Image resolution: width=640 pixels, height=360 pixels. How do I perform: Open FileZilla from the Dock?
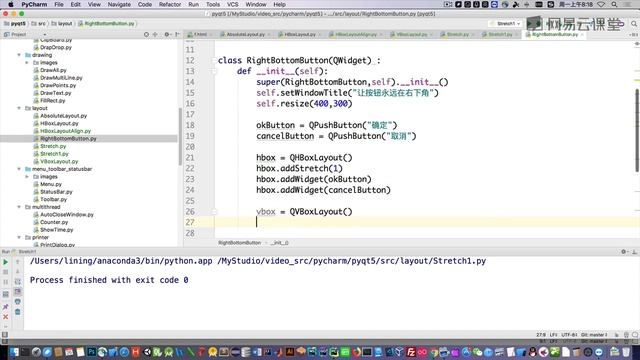(x=411, y=352)
